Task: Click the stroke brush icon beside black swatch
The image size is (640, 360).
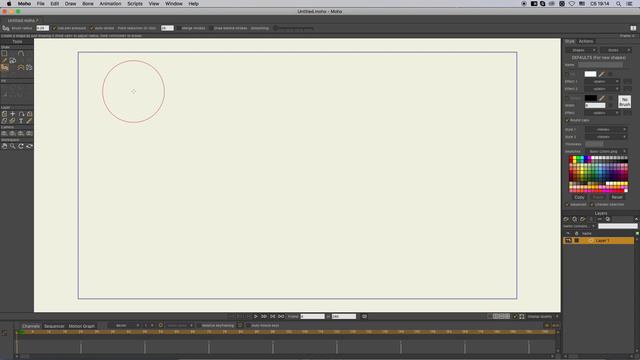Action: tap(601, 98)
